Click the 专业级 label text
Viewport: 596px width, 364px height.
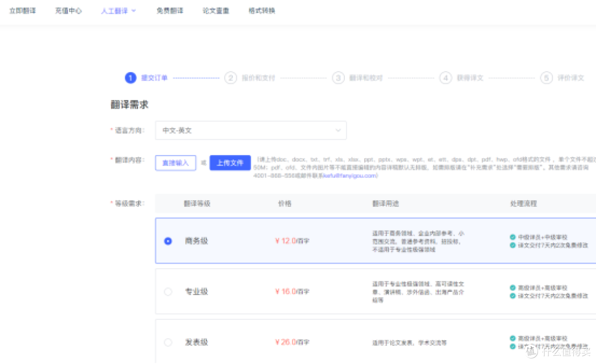click(x=196, y=291)
